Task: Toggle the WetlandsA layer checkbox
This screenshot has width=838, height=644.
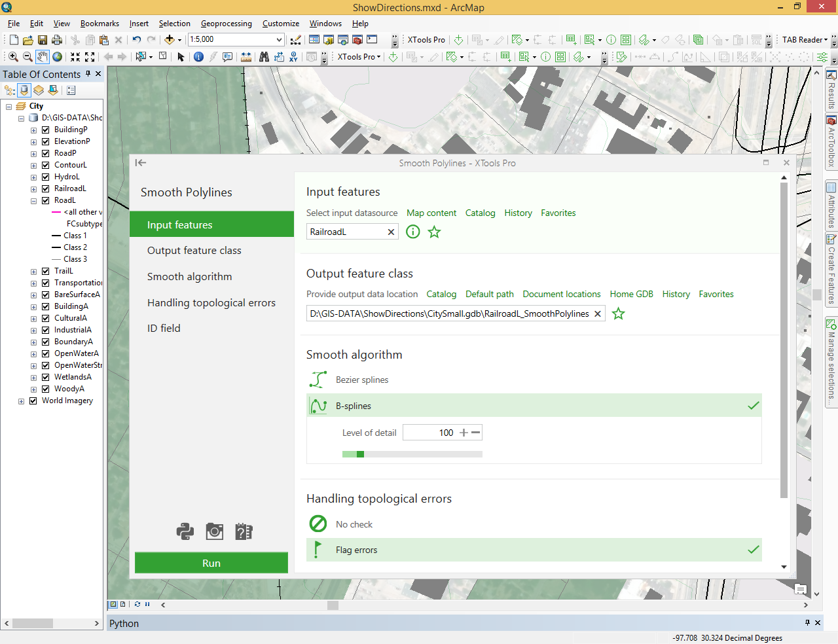Action: pos(46,377)
